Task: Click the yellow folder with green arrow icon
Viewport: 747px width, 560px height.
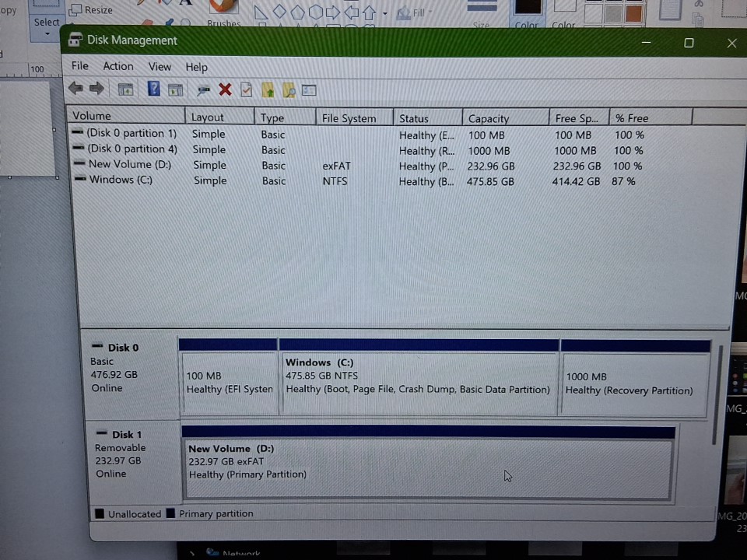Action: click(x=268, y=90)
